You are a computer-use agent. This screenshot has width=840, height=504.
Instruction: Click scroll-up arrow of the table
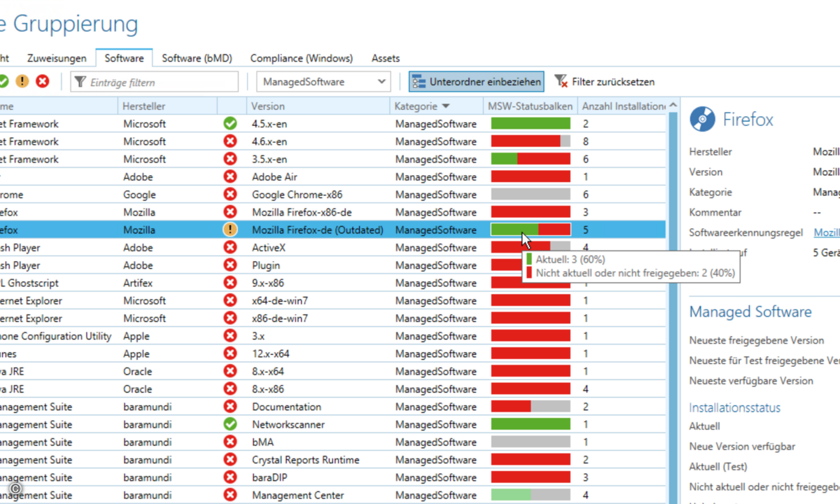[x=673, y=106]
